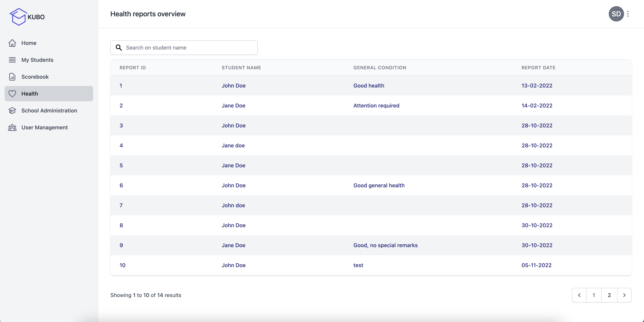The image size is (644, 322).
Task: Click the Home house icon
Action: (x=12, y=43)
